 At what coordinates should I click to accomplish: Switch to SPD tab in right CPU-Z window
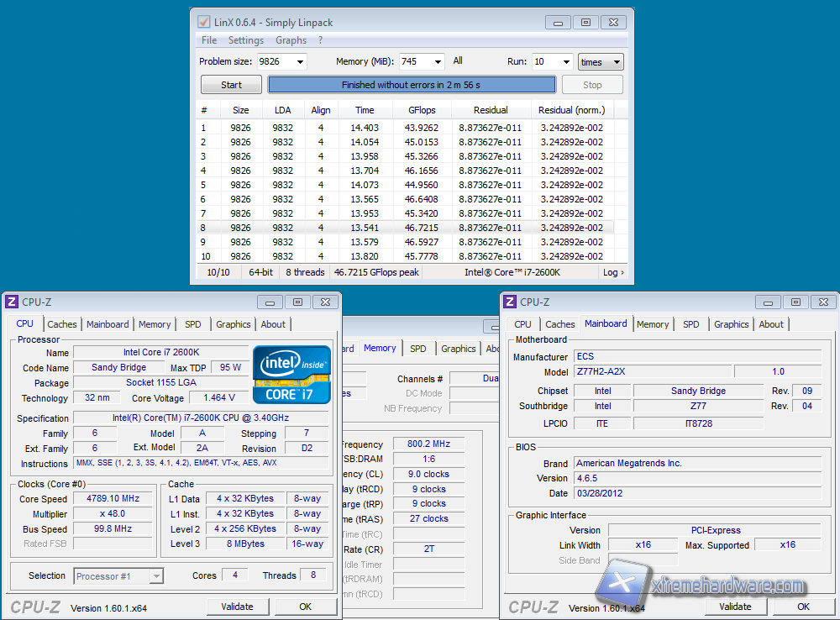690,324
